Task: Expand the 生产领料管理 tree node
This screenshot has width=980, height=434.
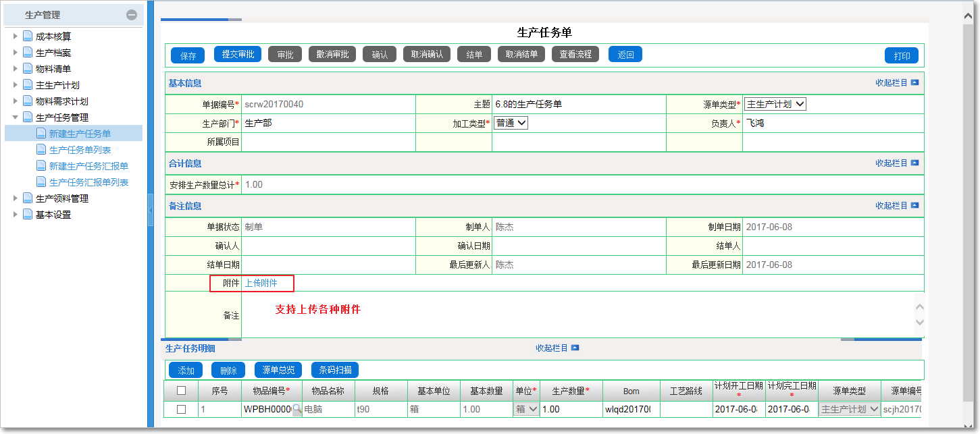Action: (15, 198)
